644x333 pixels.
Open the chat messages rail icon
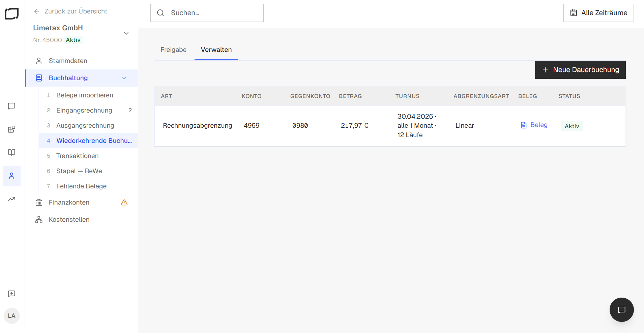[11, 106]
